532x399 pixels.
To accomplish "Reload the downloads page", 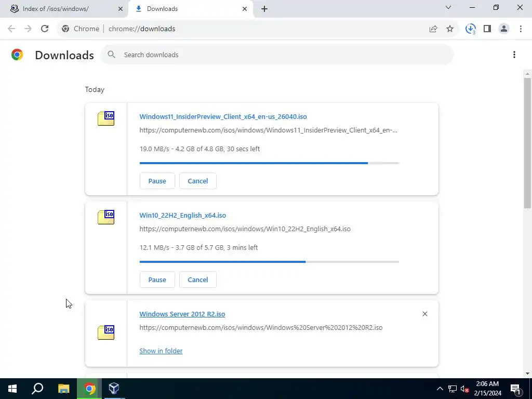I will pos(45,29).
